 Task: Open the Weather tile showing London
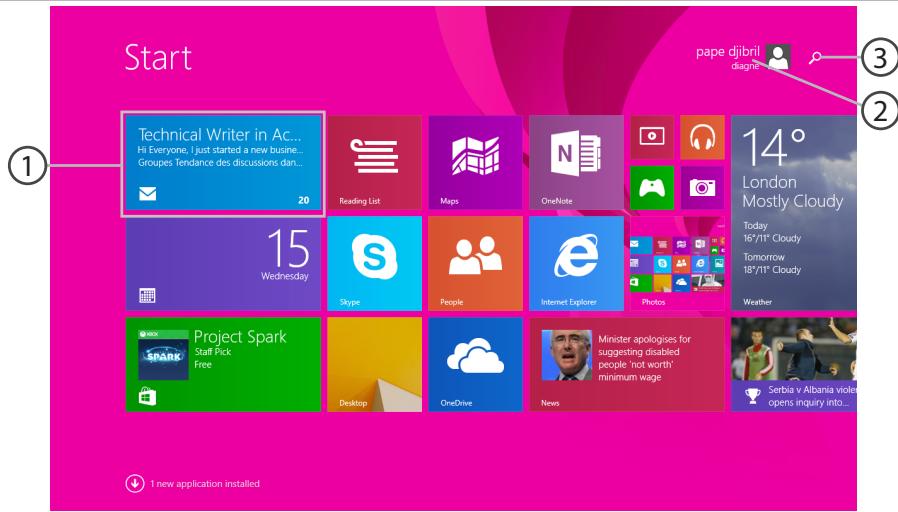coord(794,213)
